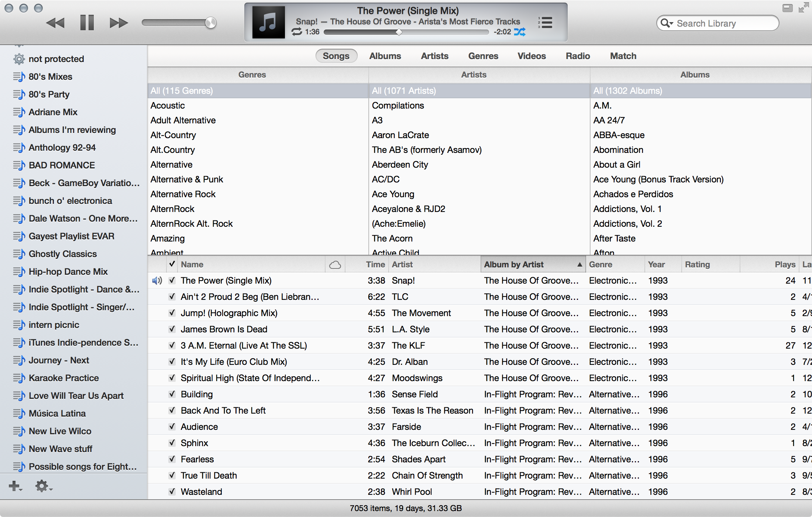Click the rewind button in transport controls

click(x=55, y=23)
